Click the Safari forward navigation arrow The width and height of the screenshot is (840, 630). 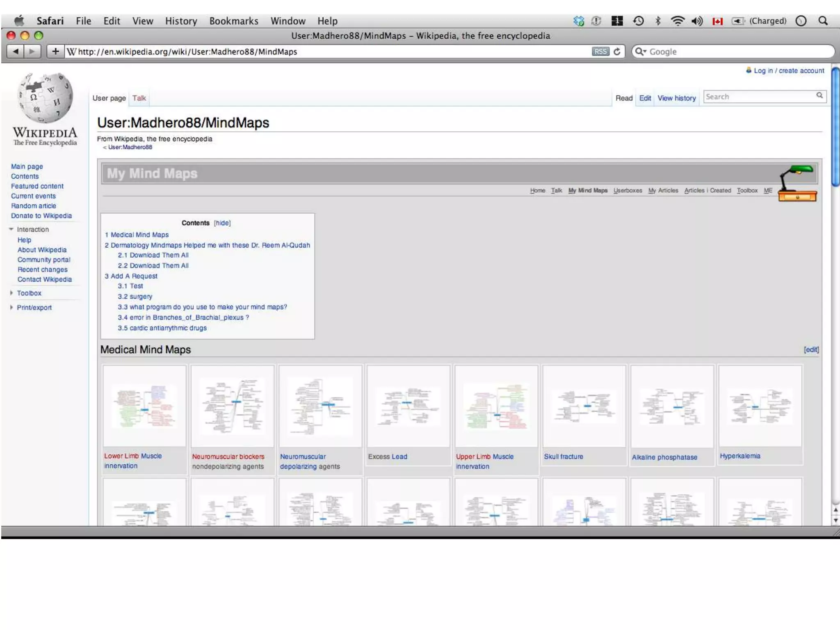(x=32, y=52)
